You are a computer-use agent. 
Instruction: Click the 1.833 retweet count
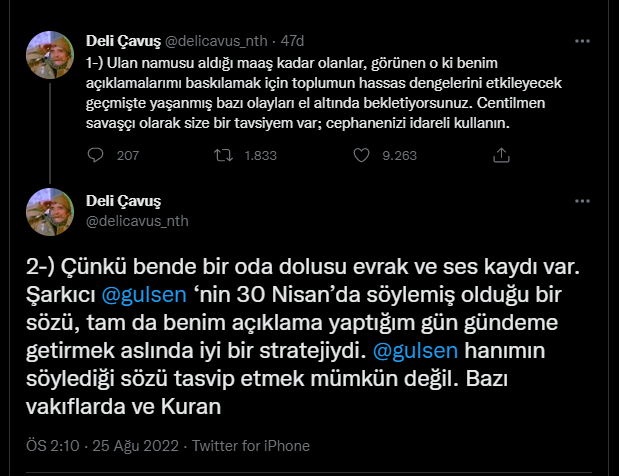[260, 156]
